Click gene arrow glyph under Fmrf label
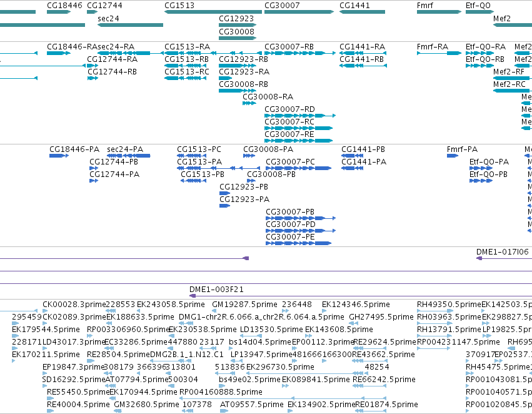 pyautogui.click(x=439, y=12)
